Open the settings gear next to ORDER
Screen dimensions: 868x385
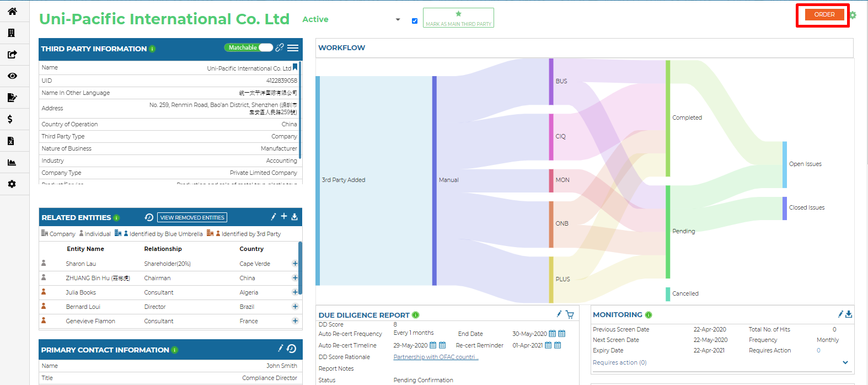(853, 15)
